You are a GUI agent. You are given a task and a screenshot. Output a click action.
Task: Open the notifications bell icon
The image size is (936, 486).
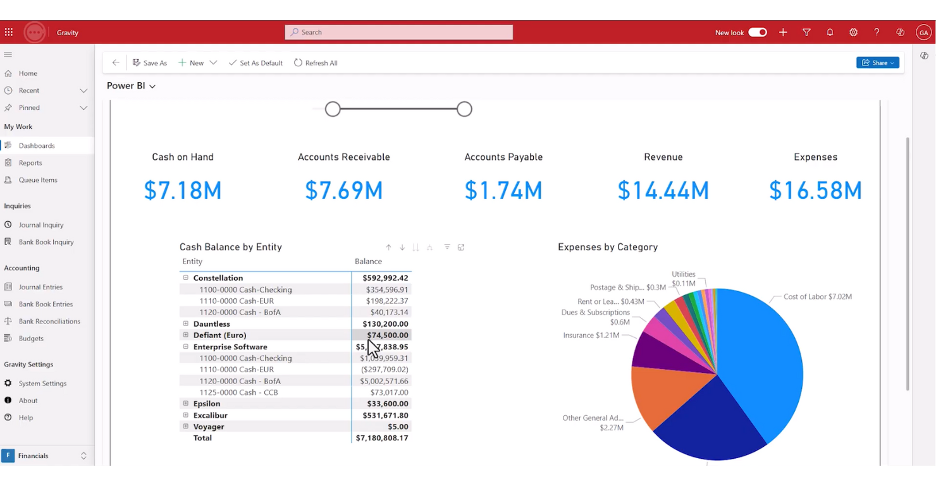coord(830,32)
